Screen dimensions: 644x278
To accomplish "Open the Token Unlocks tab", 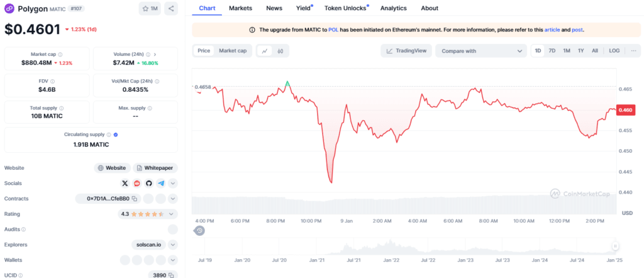I will [346, 8].
